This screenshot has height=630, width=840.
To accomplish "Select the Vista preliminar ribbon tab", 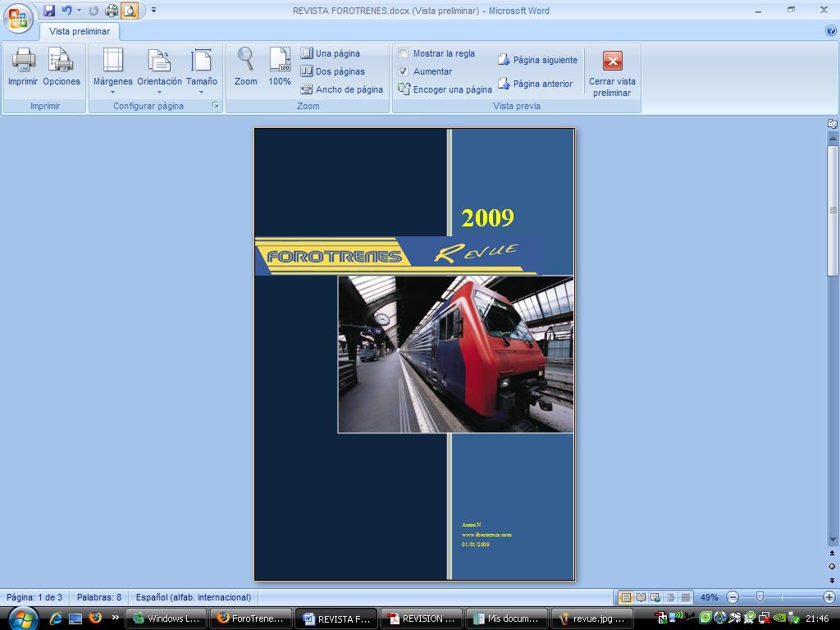I will click(80, 32).
